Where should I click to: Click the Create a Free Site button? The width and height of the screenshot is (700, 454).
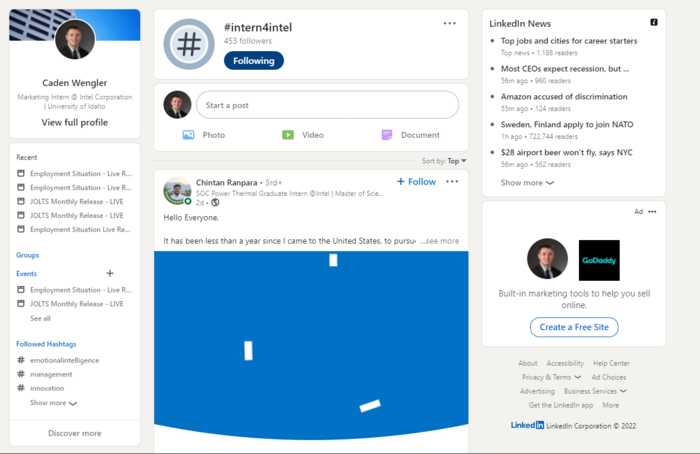[x=574, y=327]
